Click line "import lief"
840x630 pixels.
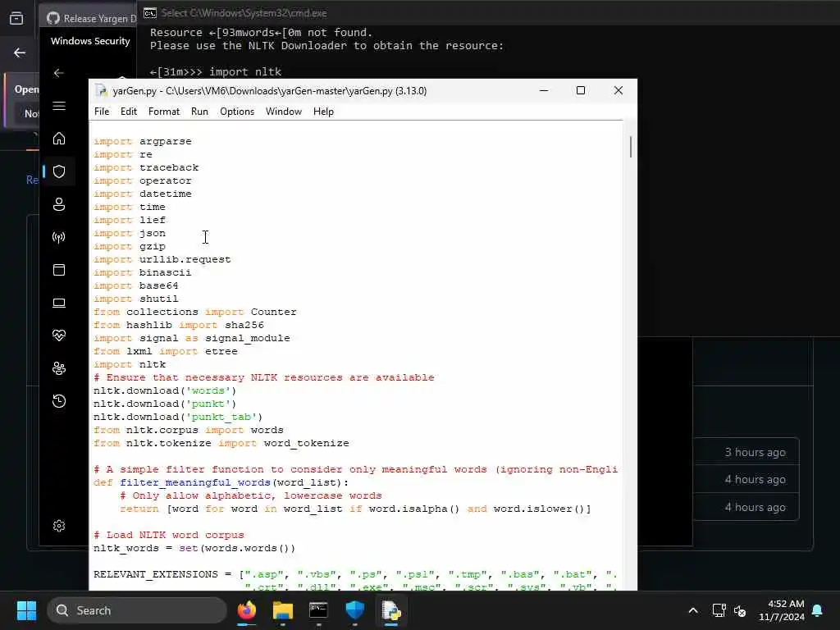pos(130,220)
